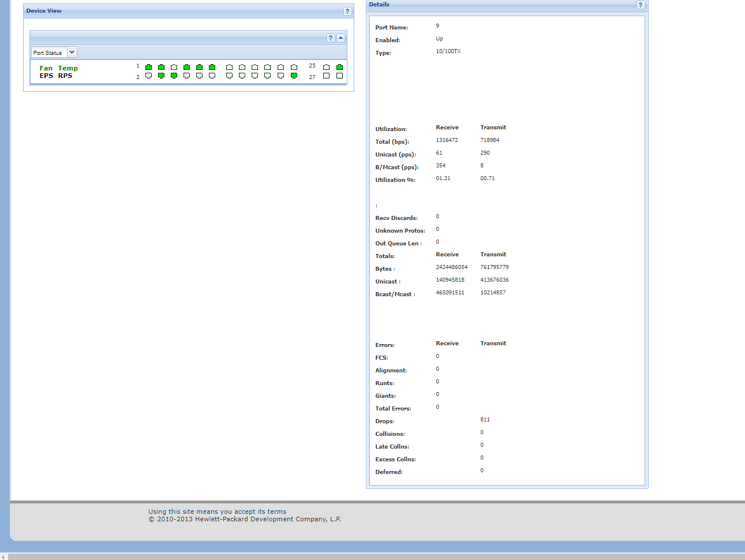745x560 pixels.
Task: Click transmitted bytes value 761795779
Action: click(x=495, y=267)
